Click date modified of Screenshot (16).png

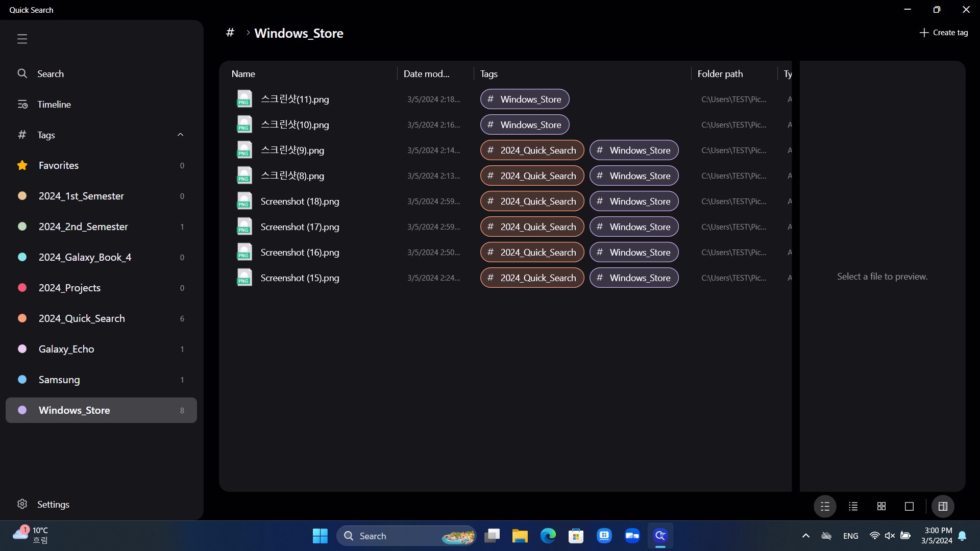[x=433, y=252]
